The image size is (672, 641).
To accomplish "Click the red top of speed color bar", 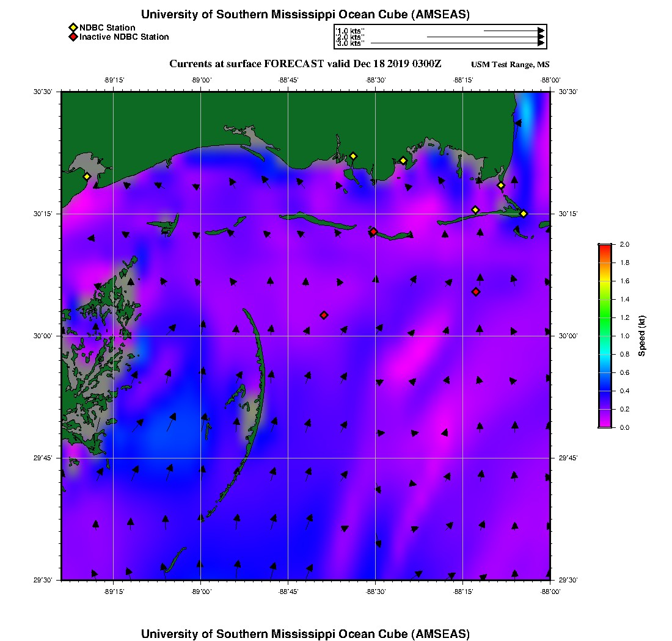I will click(x=604, y=247).
